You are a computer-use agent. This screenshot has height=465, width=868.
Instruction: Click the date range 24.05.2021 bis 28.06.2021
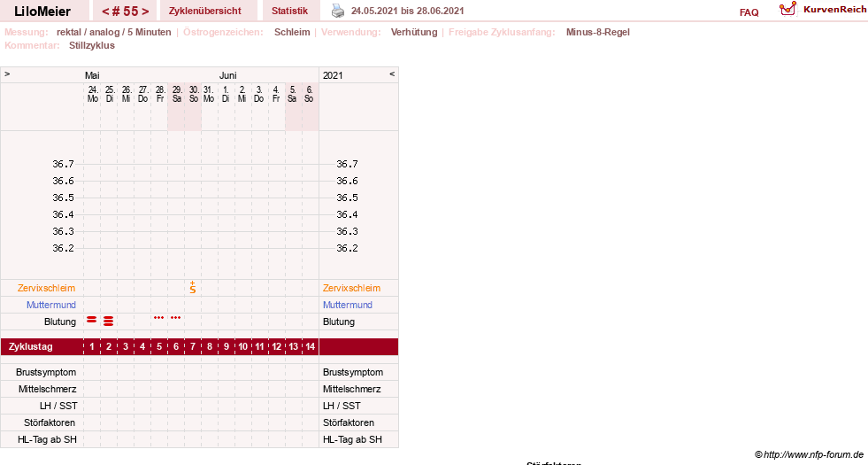click(407, 12)
